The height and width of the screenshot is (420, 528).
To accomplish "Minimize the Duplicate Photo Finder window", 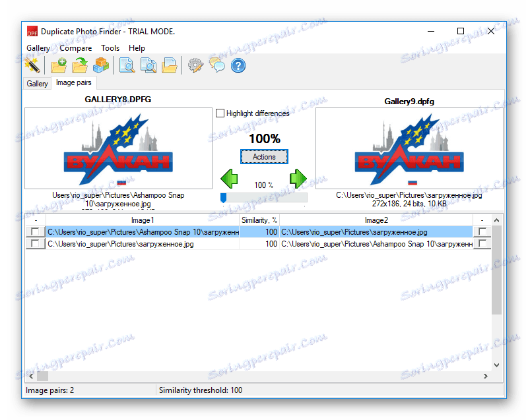I will click(x=431, y=31).
